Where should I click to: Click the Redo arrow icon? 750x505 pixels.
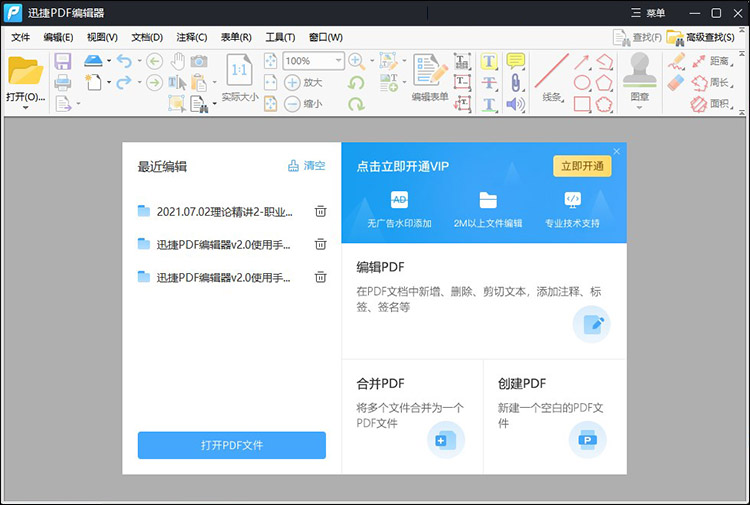(x=124, y=82)
